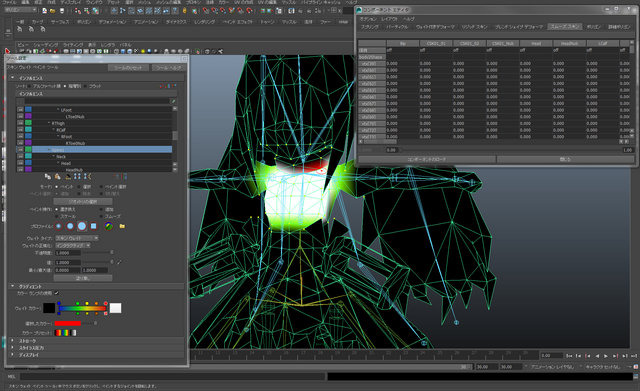640x391 pixels.
Task: Expand the Stroke section
Action: pyautogui.click(x=12, y=340)
